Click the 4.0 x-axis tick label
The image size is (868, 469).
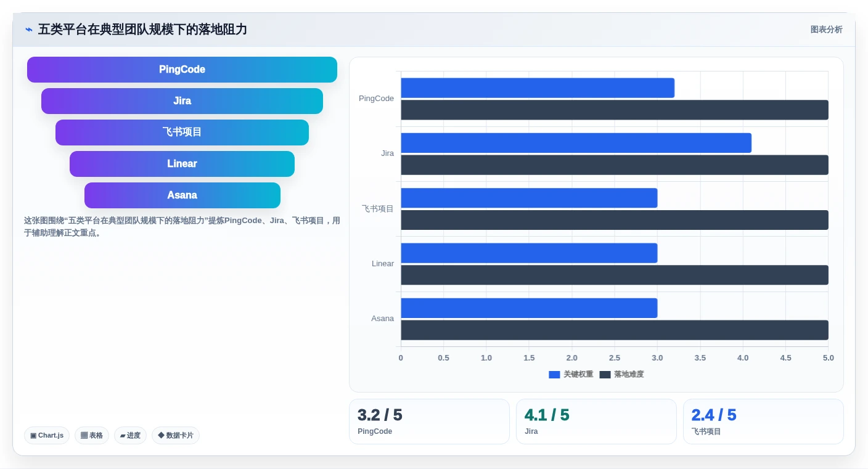743,358
